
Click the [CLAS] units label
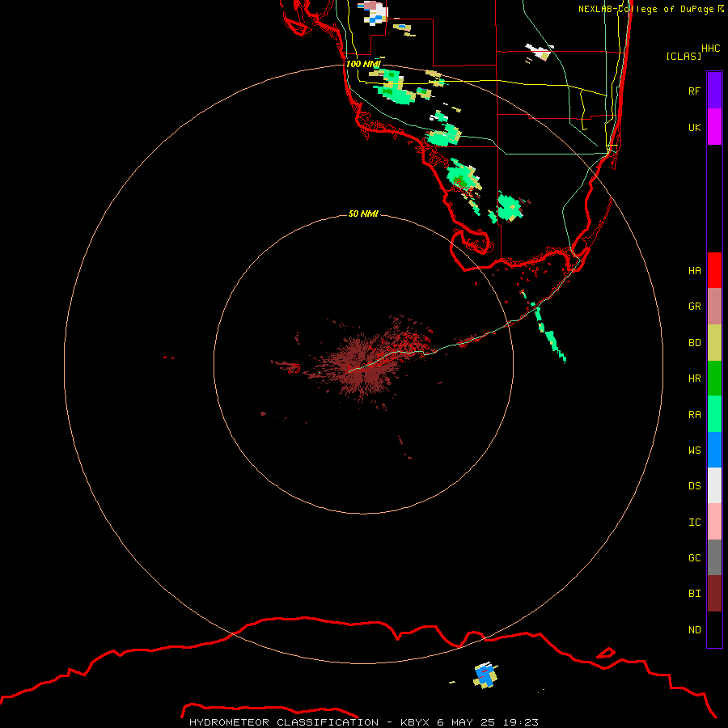(x=684, y=56)
